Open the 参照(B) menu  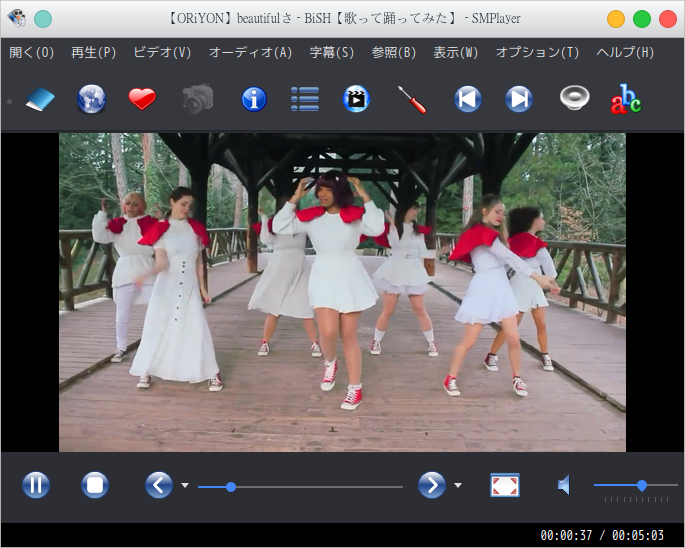pyautogui.click(x=394, y=52)
